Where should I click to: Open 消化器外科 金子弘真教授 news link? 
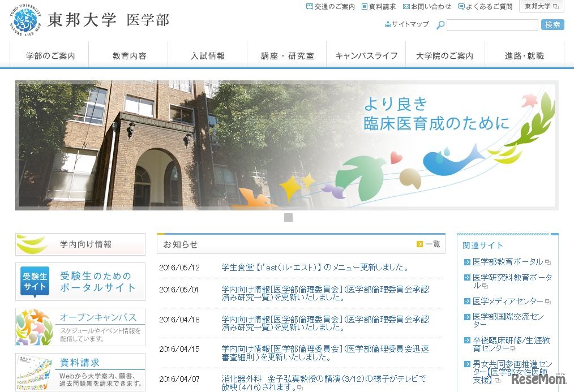(x=324, y=383)
